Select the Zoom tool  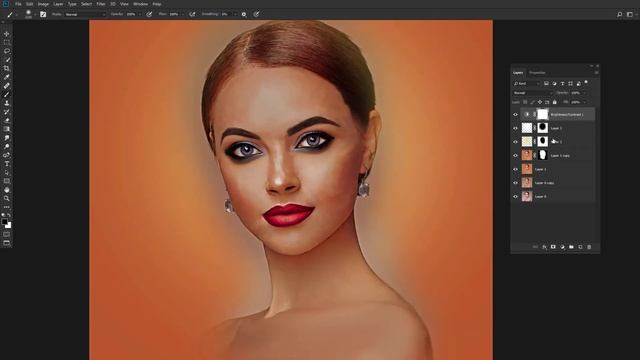7,198
